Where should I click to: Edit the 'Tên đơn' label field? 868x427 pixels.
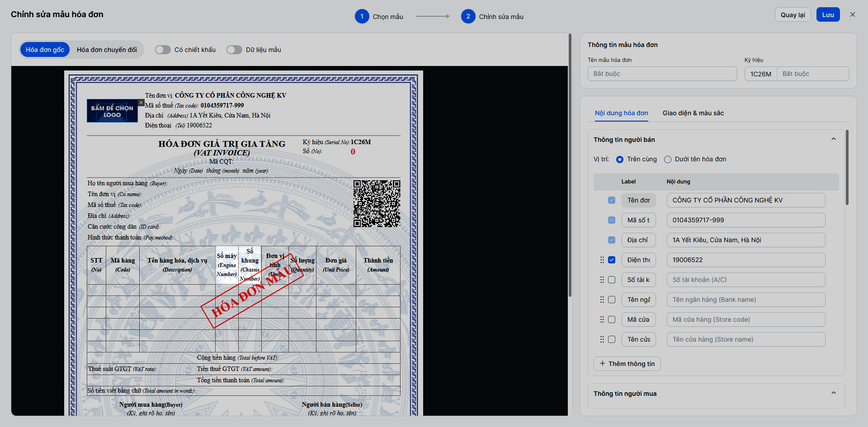[639, 200]
